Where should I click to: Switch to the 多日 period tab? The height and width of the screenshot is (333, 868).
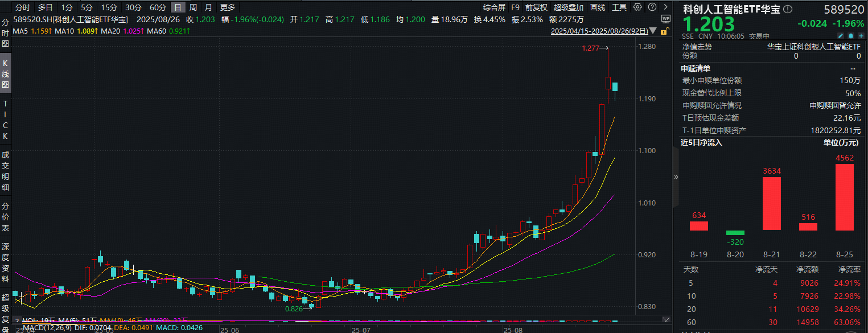coord(46,7)
